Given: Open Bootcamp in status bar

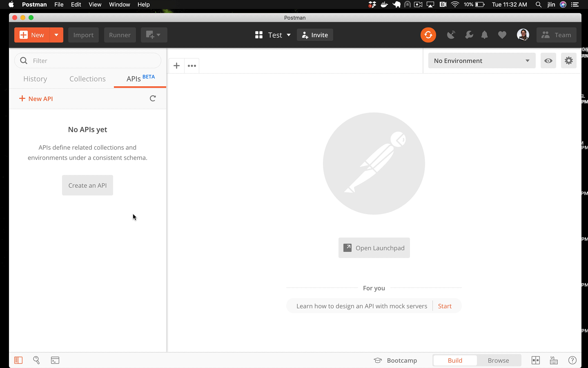Looking at the screenshot, I should click(x=395, y=360).
